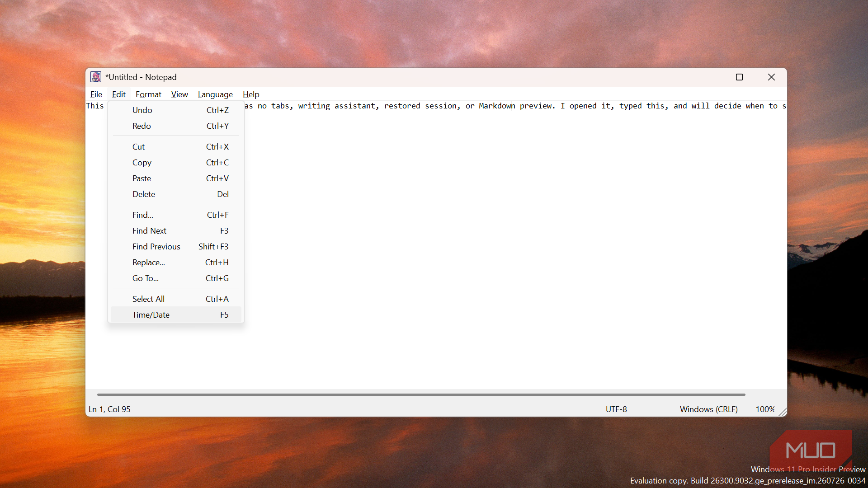The width and height of the screenshot is (868, 488).
Task: Click the word 'Markdown' in the text
Action: click(497, 106)
